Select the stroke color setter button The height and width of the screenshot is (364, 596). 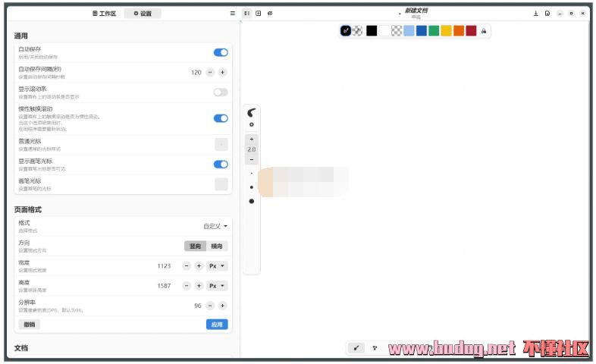point(346,31)
